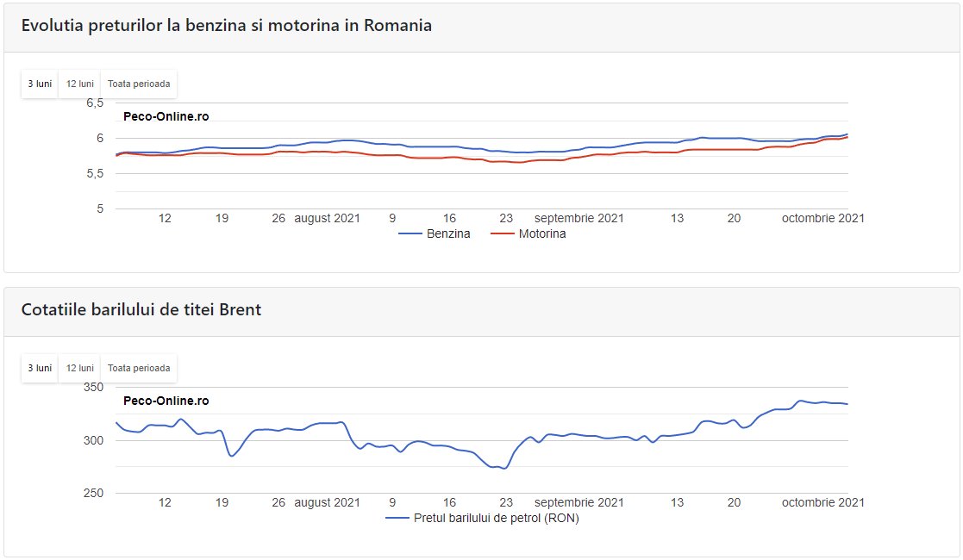Switch Brent chart to 12 luni

79,368
